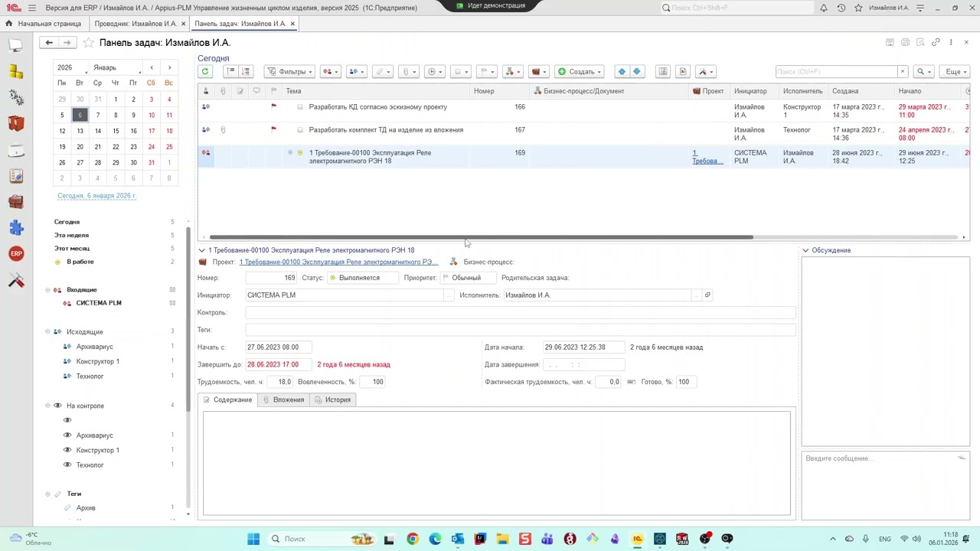Add task panel to favorites star
Viewport: 980px width, 551px height.
click(88, 43)
